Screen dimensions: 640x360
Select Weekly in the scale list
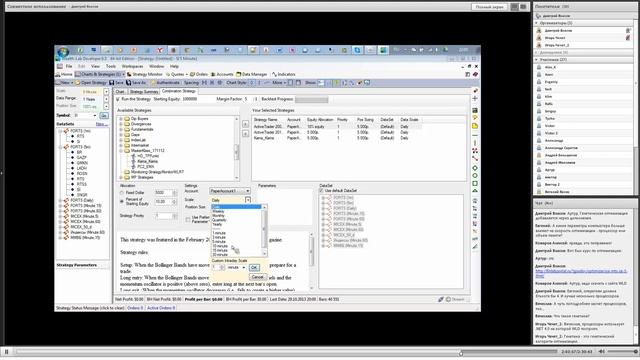tap(218, 211)
